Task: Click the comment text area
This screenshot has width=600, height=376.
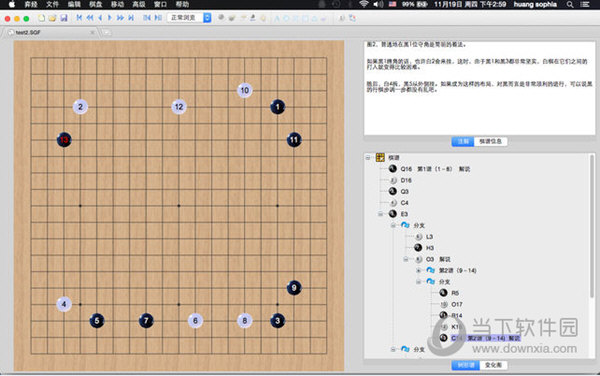Action: [x=479, y=88]
